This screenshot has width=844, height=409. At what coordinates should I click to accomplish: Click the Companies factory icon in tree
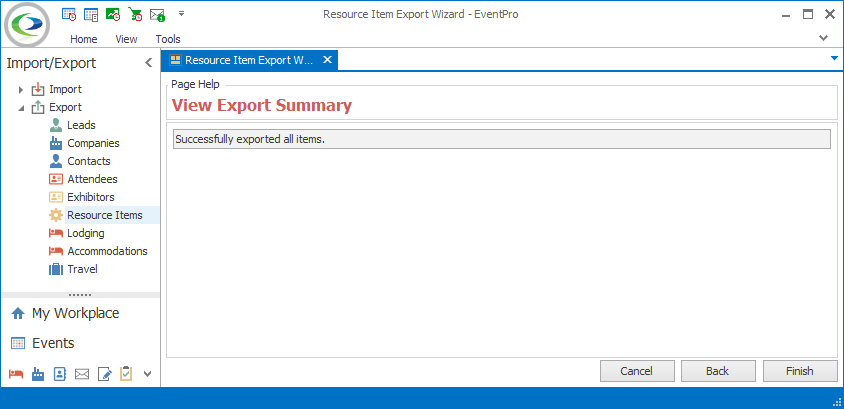56,143
